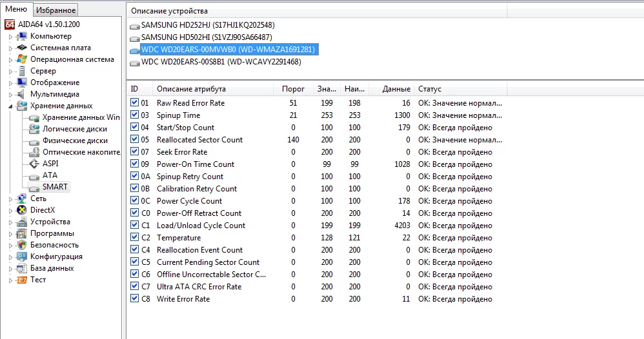Click the База данных icon
Screen dimensions: 644x339
[22, 268]
